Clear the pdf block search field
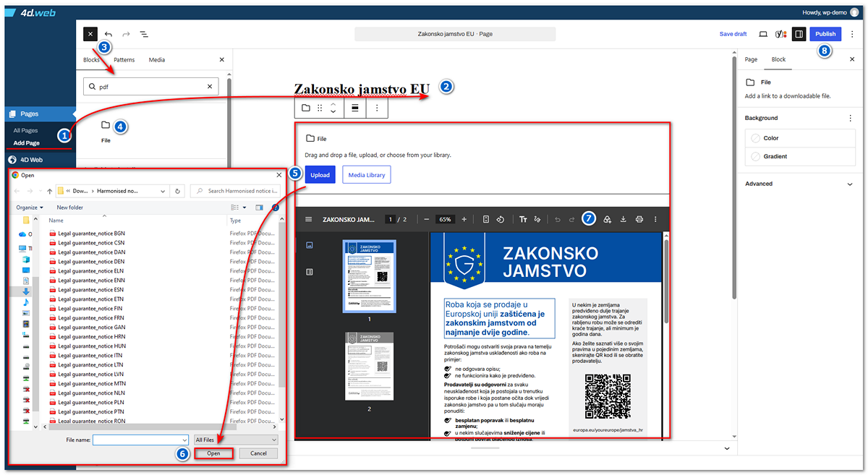This screenshot has width=868, height=475. click(210, 87)
